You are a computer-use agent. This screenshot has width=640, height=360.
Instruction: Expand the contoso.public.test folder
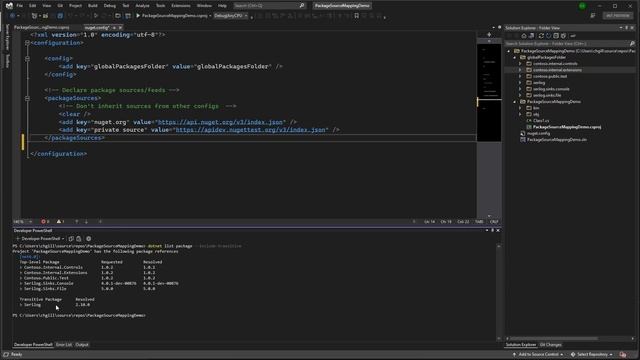[x=520, y=76]
